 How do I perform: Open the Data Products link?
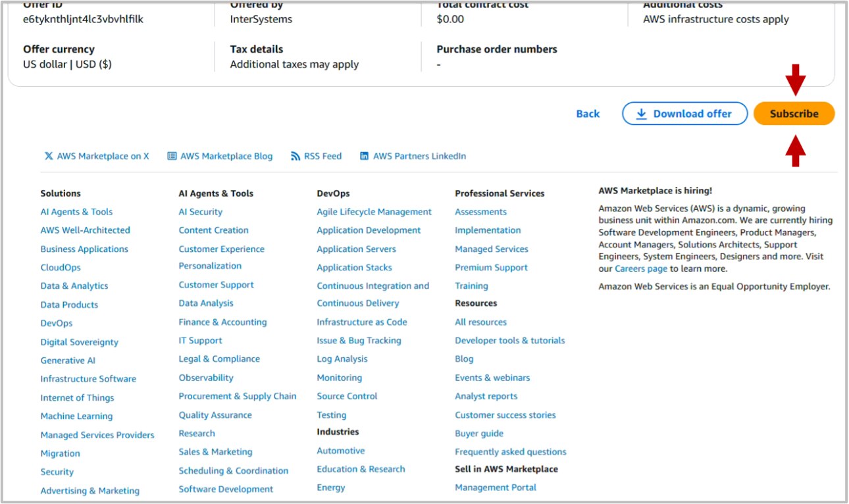(x=68, y=304)
